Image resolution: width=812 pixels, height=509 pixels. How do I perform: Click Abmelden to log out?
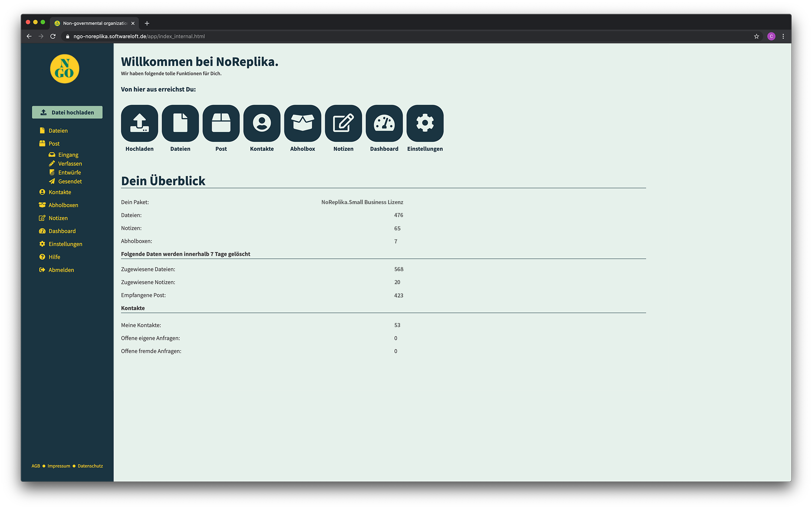pos(61,270)
